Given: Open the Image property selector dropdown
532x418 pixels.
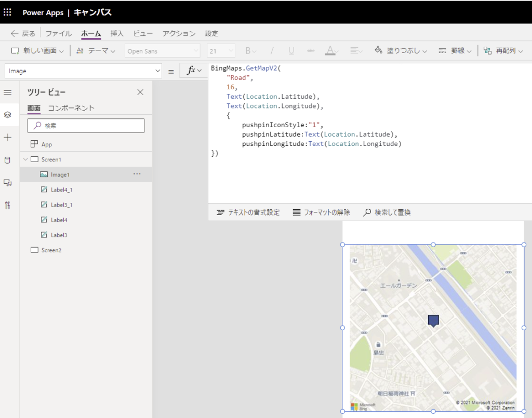Looking at the screenshot, I should 83,71.
